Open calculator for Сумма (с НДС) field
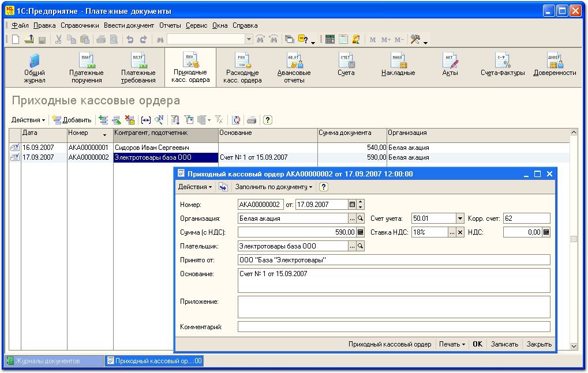588x373 pixels. click(361, 232)
